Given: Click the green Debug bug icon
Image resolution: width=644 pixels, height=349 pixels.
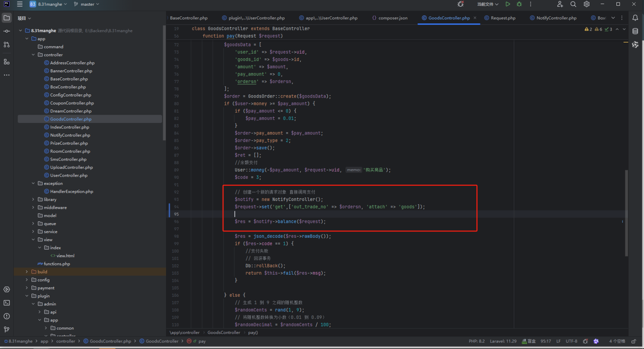Looking at the screenshot, I should 519,4.
